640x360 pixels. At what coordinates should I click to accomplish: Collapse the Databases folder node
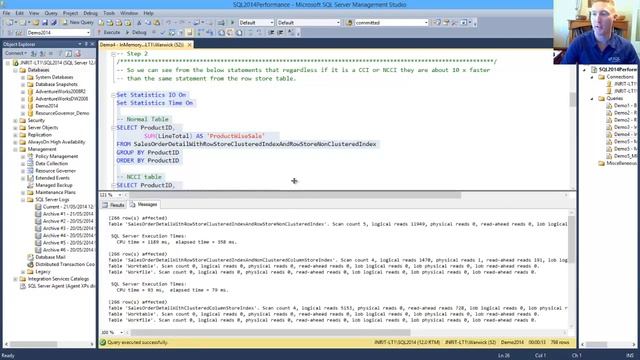(15, 70)
